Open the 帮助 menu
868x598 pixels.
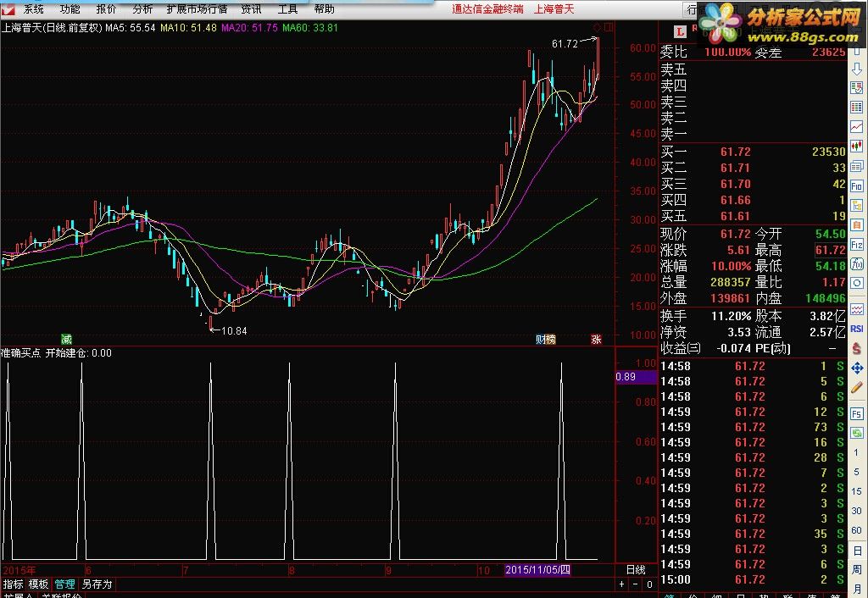325,9
